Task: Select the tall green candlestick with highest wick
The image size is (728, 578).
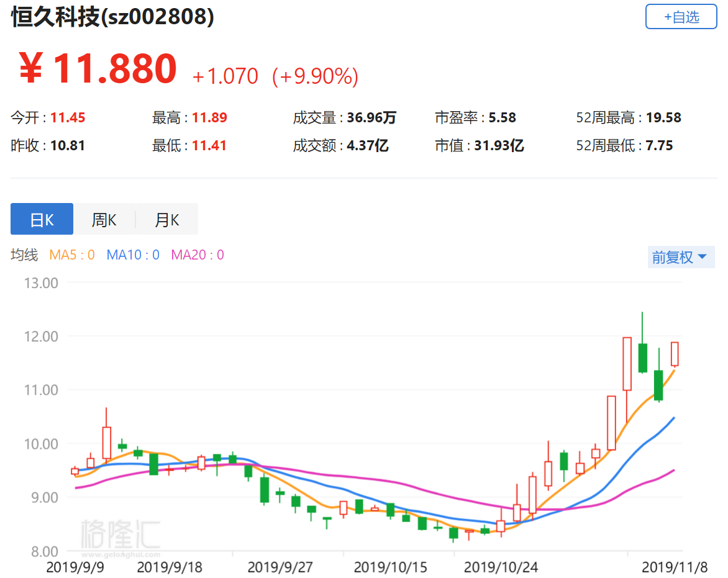Action: tap(642, 358)
